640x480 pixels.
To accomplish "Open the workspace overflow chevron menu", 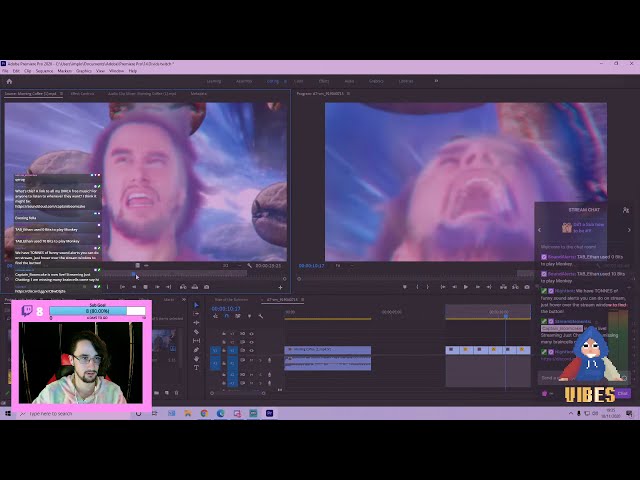I will click(436, 81).
